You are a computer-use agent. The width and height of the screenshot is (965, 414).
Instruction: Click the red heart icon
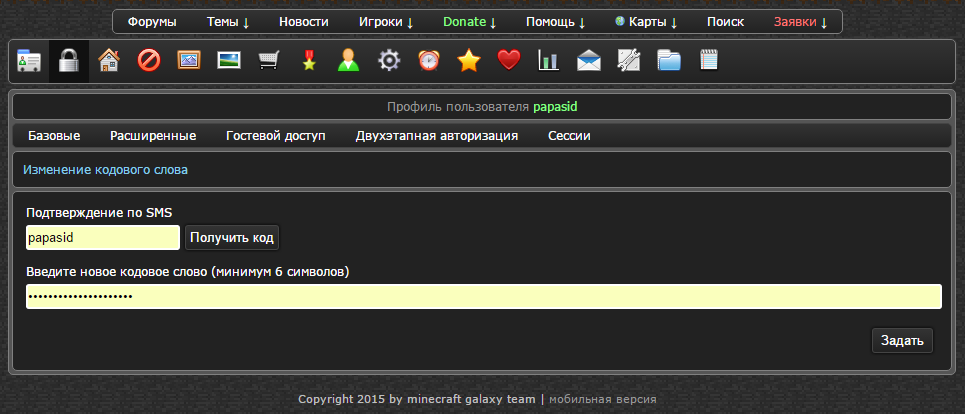(509, 61)
